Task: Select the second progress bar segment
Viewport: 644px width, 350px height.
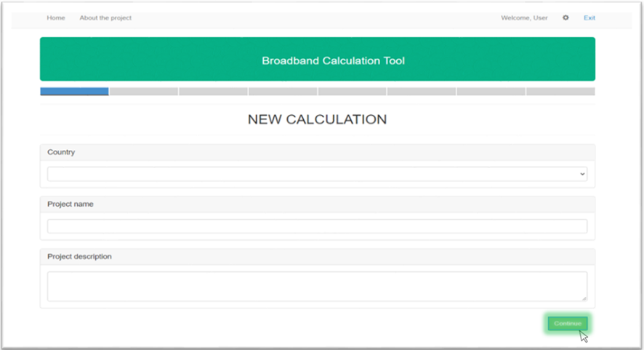Action: pyautogui.click(x=144, y=92)
